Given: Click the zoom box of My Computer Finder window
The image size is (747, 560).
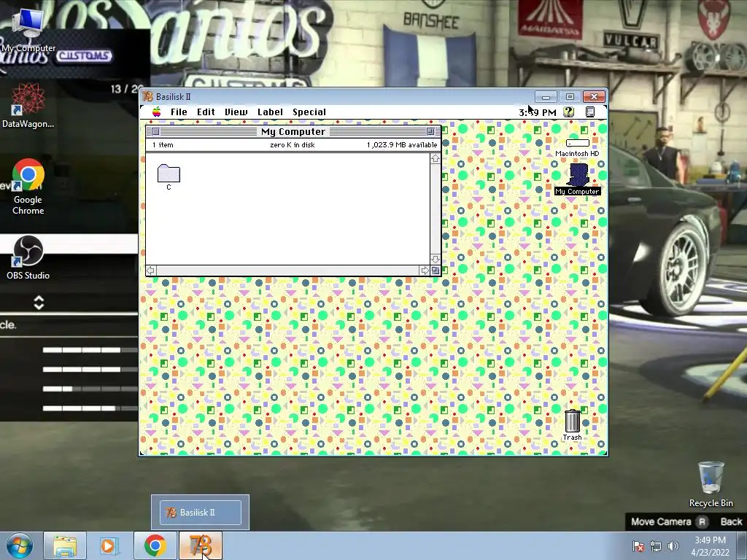Looking at the screenshot, I should coord(430,131).
